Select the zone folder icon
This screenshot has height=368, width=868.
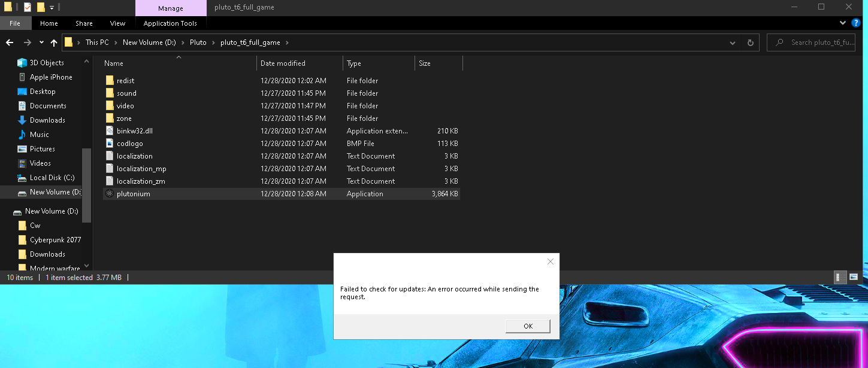coord(110,118)
